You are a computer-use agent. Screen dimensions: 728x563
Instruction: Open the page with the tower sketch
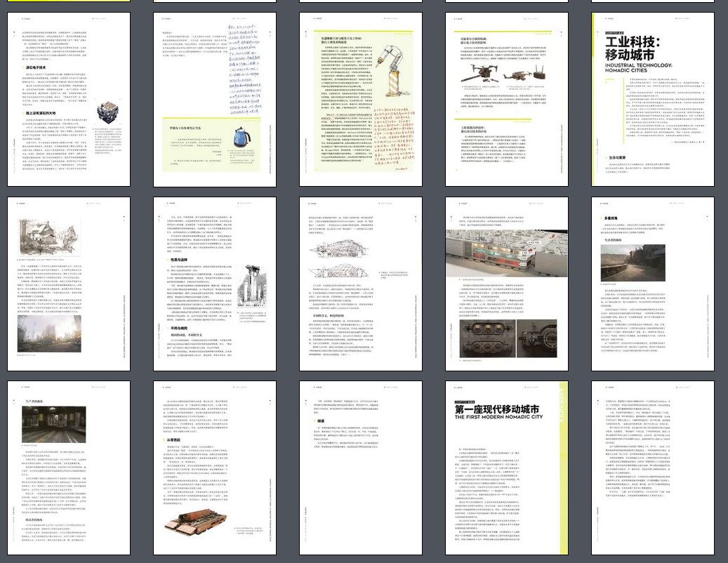point(215,284)
